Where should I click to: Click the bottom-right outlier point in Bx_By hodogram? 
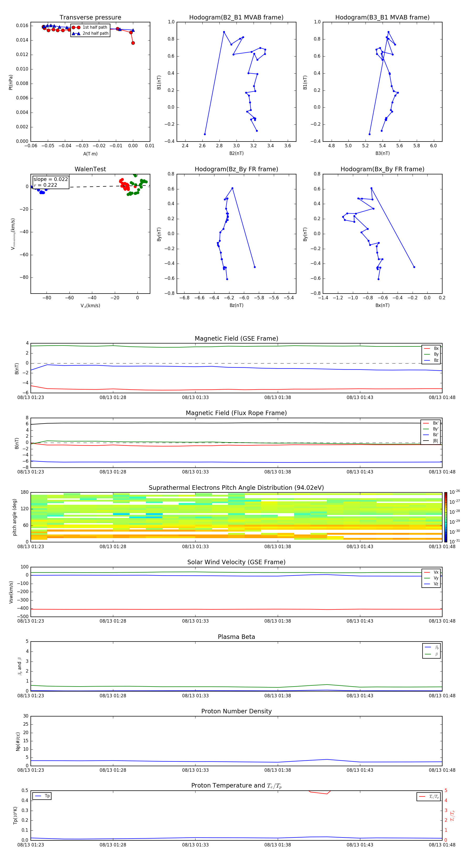(x=414, y=267)
